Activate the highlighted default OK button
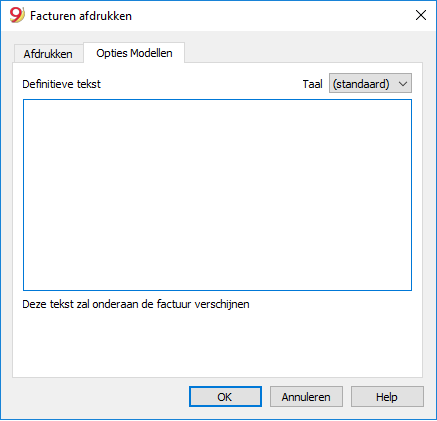 click(225, 397)
